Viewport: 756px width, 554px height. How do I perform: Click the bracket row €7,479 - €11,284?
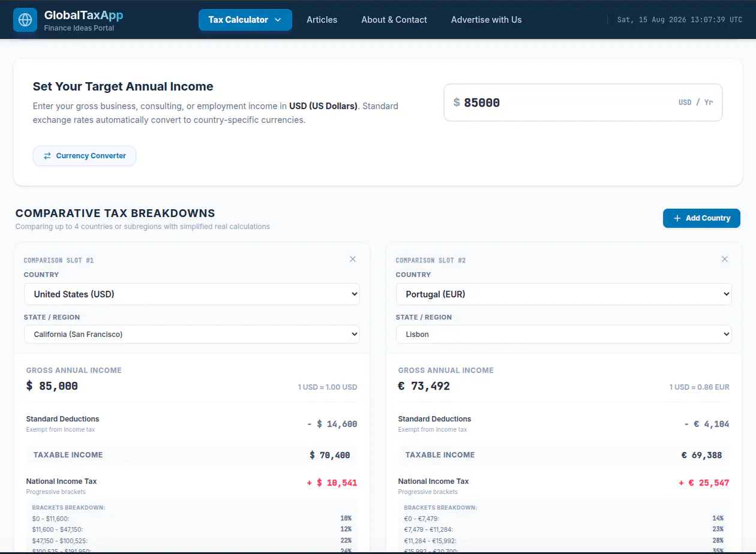564,529
